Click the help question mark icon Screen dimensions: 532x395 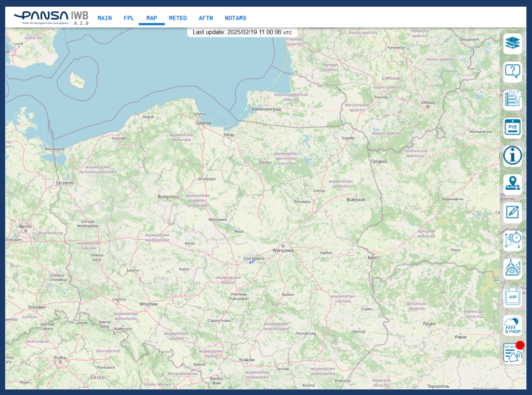(512, 72)
